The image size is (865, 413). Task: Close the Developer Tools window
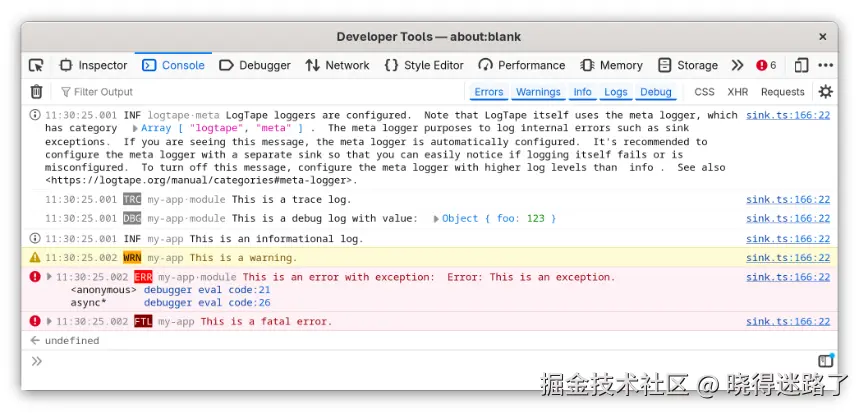(822, 37)
